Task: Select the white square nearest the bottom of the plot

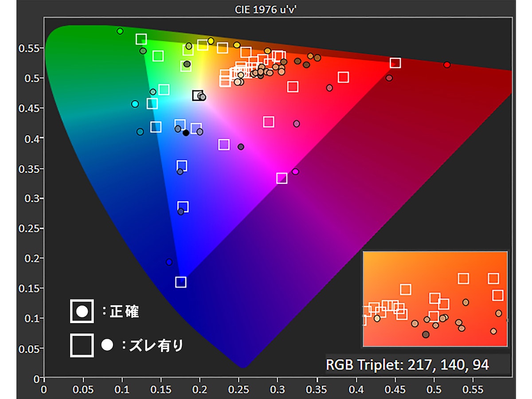Action: tap(180, 281)
